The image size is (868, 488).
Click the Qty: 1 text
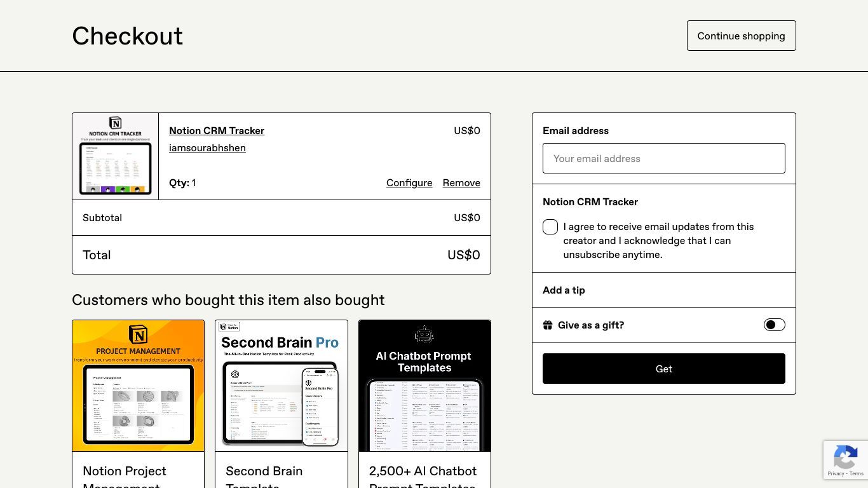pos(182,183)
